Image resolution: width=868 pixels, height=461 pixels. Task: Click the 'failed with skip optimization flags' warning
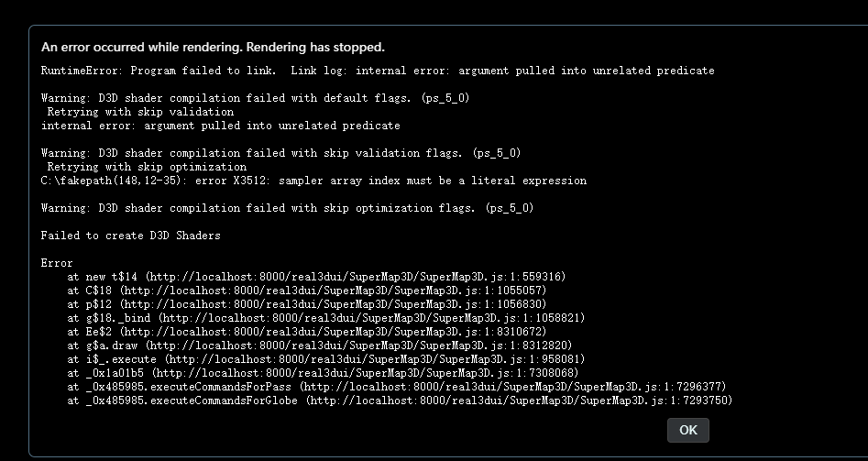(287, 208)
